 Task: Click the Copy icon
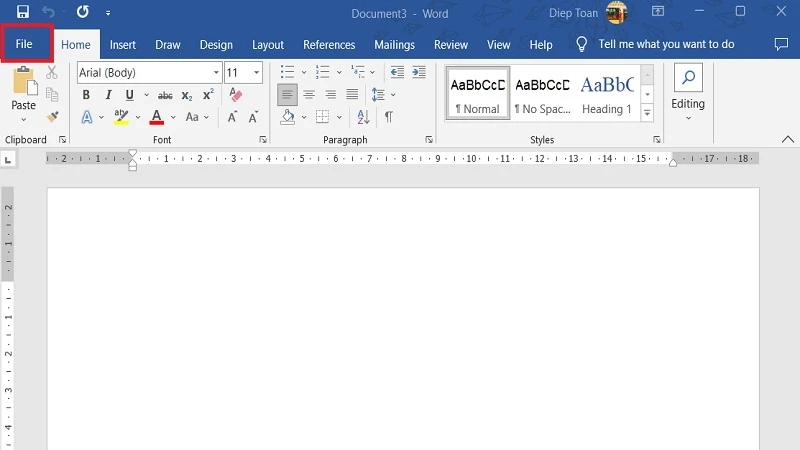tap(52, 94)
